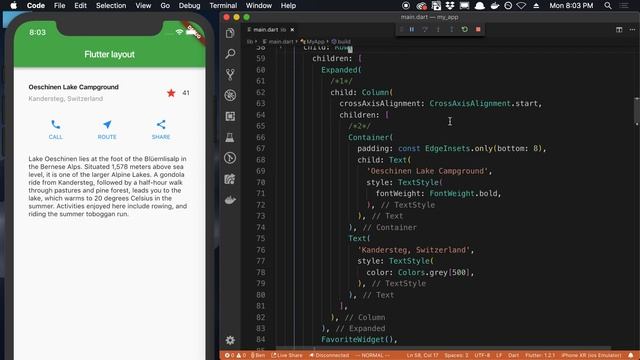Screen dimensions: 640x360
Task: Open the View menu
Action: 143,5
